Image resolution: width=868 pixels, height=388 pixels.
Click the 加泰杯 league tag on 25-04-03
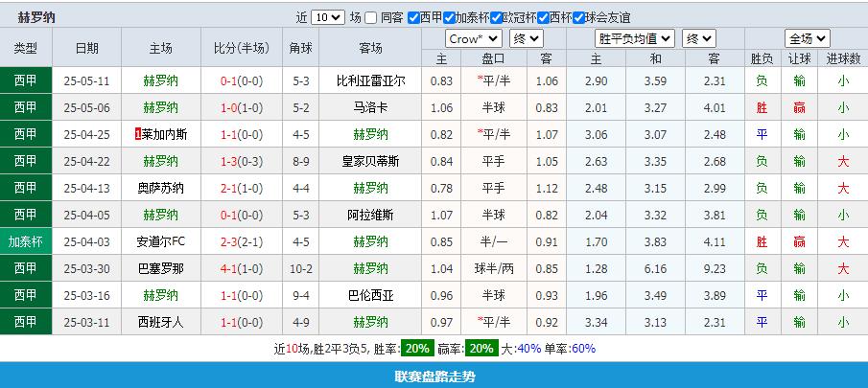tap(26, 241)
